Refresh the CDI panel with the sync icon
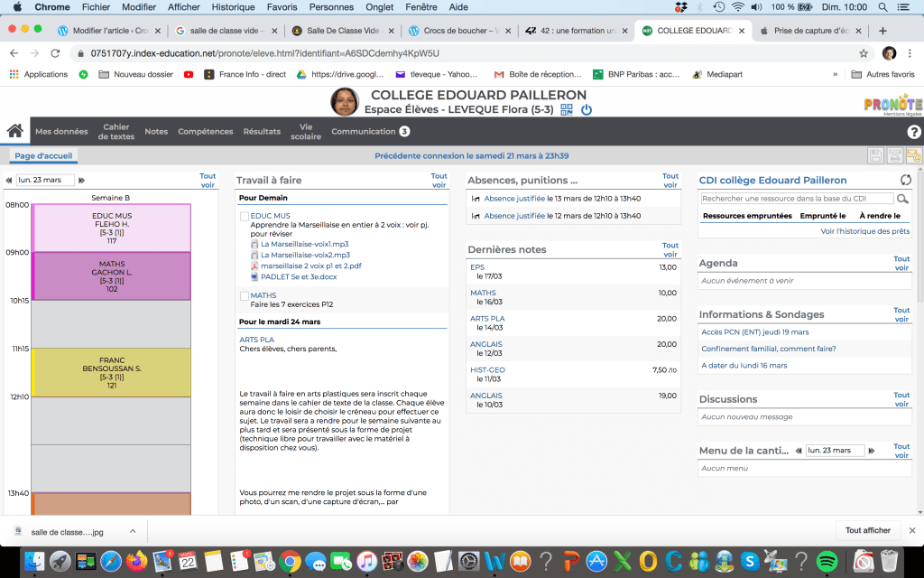The height and width of the screenshot is (578, 924). click(906, 180)
